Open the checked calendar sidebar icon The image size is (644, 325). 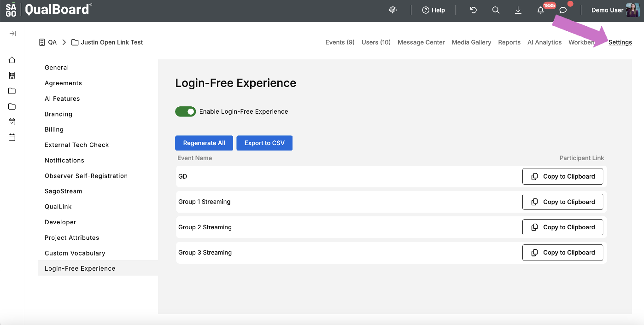(x=12, y=122)
